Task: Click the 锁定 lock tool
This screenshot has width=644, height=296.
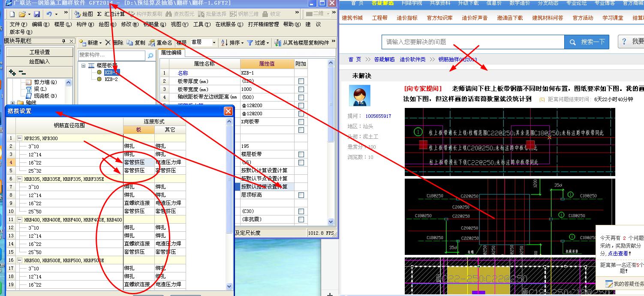Action: [271, 14]
